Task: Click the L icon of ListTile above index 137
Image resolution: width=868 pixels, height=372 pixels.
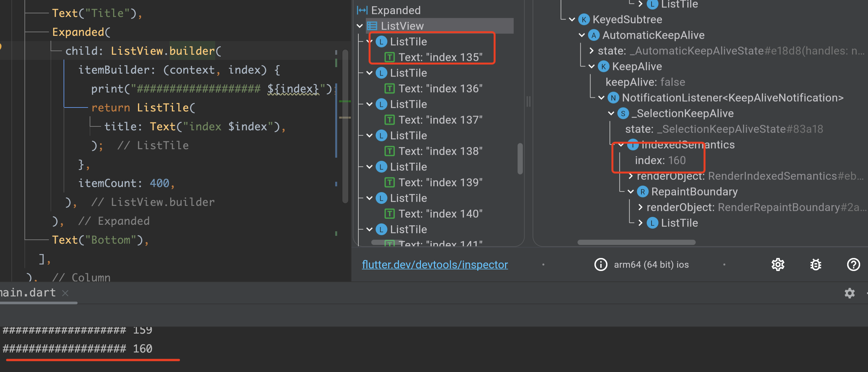Action: point(381,104)
